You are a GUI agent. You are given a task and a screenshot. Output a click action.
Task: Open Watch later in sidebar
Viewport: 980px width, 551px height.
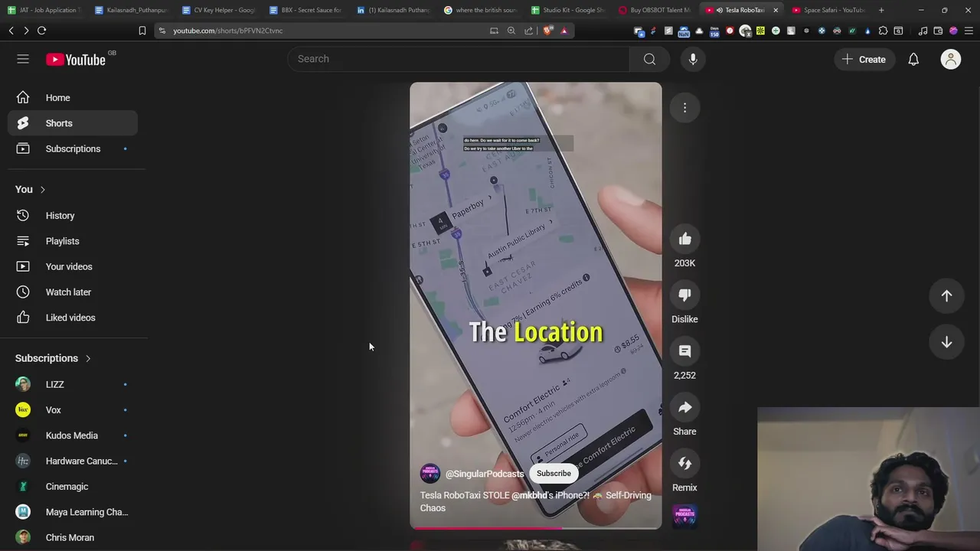click(x=73, y=292)
